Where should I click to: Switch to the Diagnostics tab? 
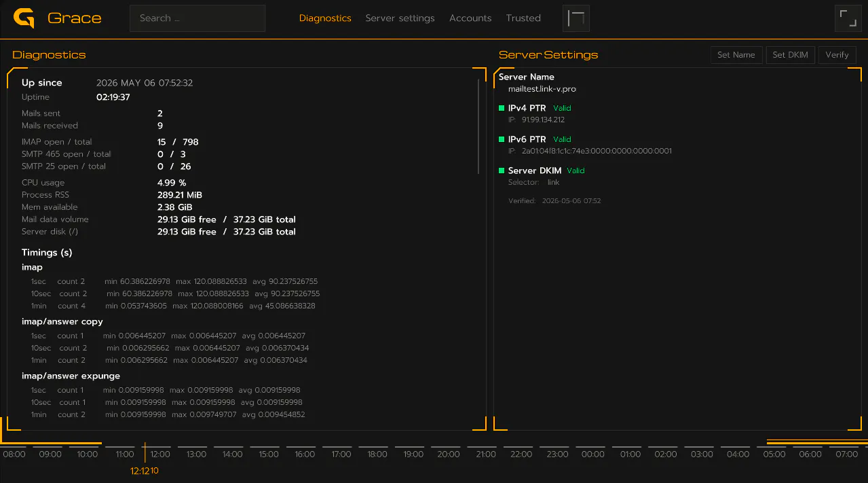tap(325, 18)
